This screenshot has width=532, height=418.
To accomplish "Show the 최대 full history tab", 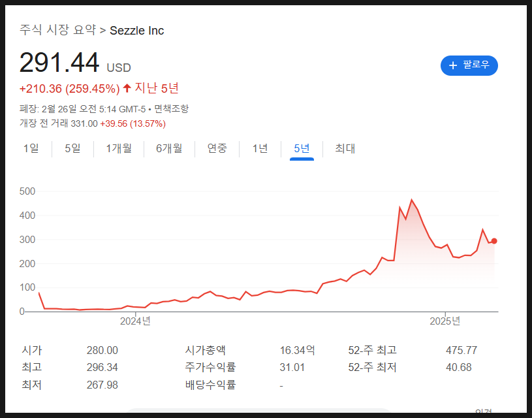I will (345, 148).
